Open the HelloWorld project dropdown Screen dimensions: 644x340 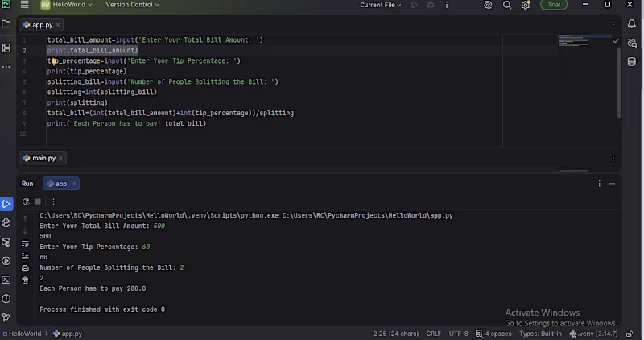pos(67,5)
